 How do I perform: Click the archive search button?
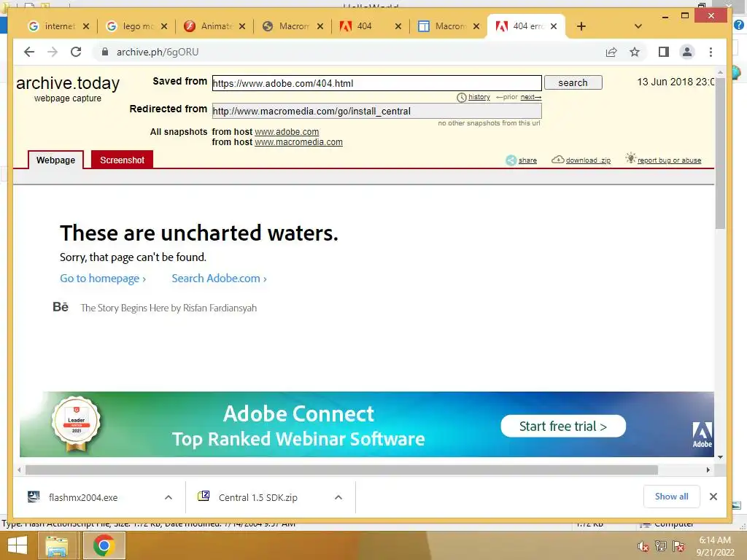point(573,82)
